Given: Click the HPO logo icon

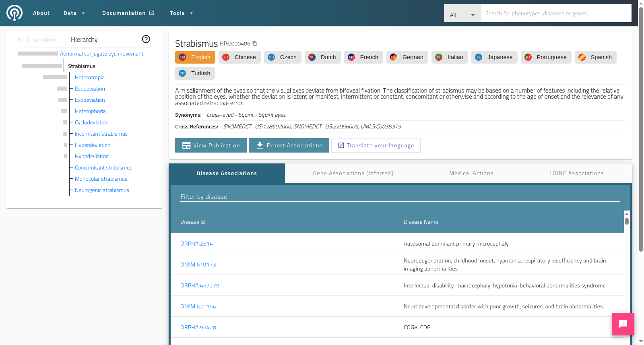Looking at the screenshot, I should point(14,13).
